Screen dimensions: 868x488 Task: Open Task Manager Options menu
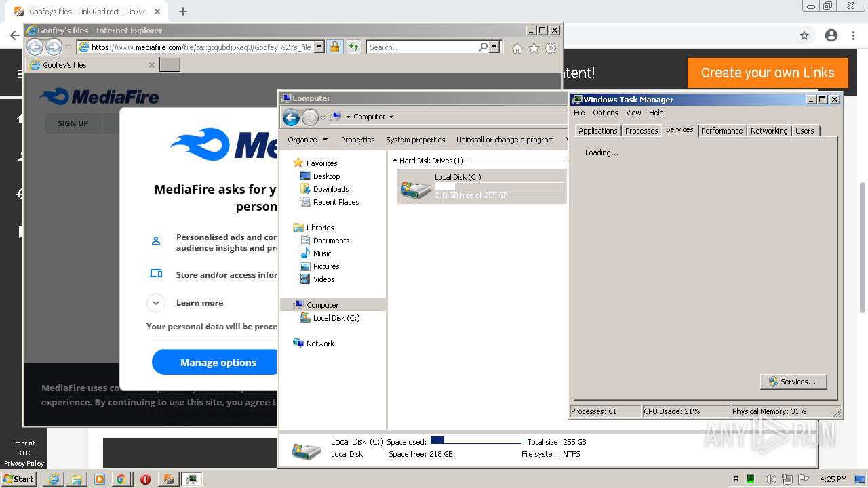pyautogui.click(x=605, y=113)
